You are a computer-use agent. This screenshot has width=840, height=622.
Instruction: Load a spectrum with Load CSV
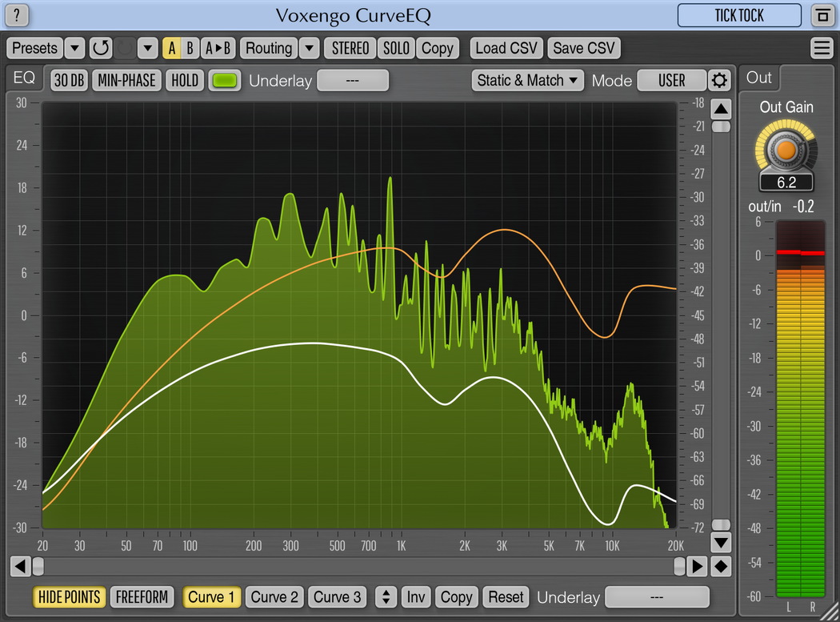(506, 48)
